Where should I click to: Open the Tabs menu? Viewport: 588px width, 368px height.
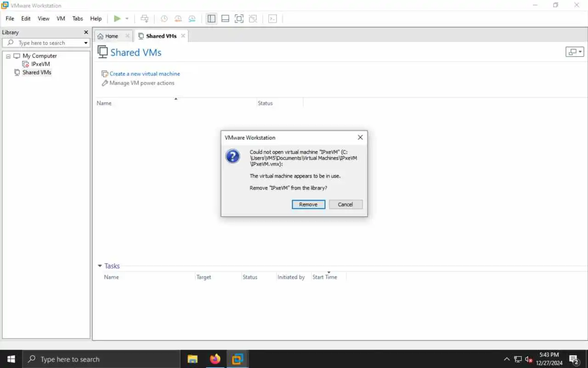point(78,18)
